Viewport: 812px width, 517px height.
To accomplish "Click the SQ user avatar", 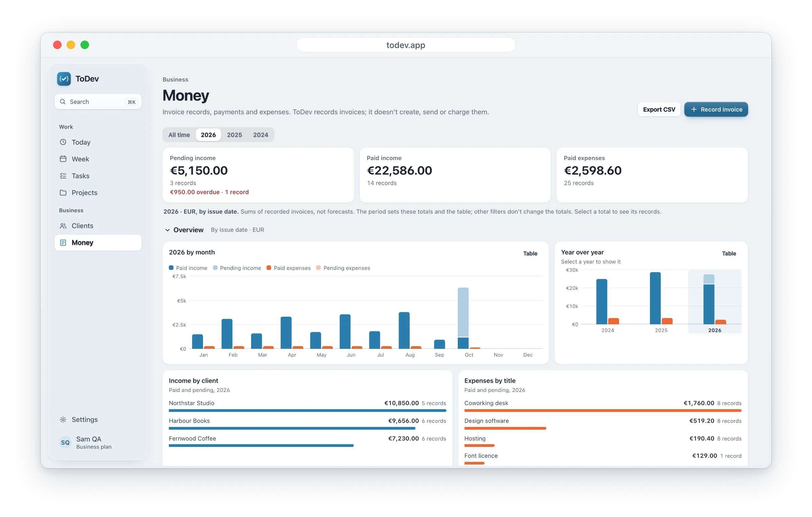I will tap(65, 443).
